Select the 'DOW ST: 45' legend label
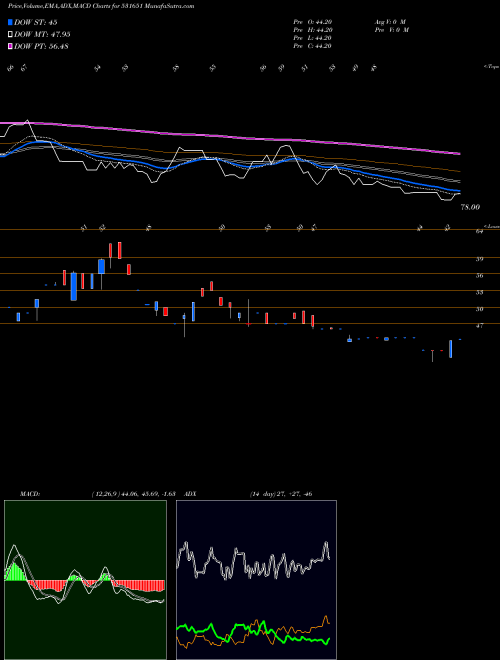The image size is (500, 660). [x=36, y=22]
